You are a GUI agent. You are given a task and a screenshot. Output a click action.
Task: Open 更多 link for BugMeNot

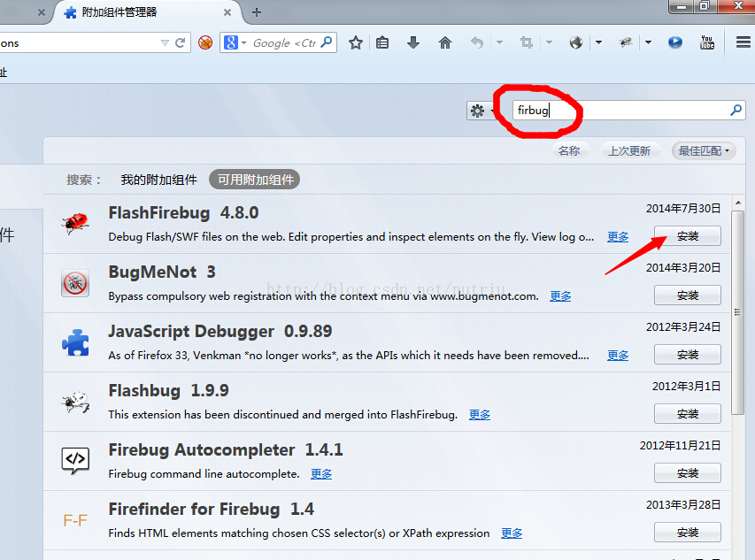coord(560,295)
